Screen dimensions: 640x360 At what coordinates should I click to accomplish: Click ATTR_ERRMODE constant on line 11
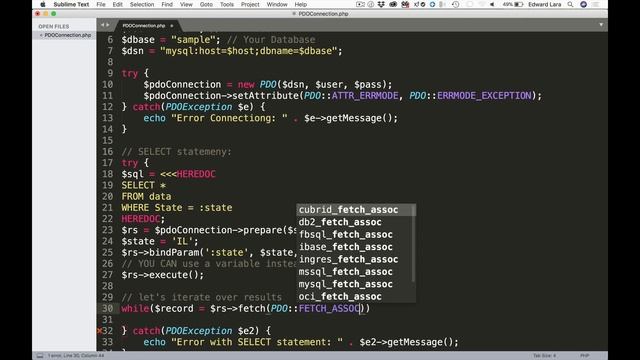pyautogui.click(x=364, y=96)
